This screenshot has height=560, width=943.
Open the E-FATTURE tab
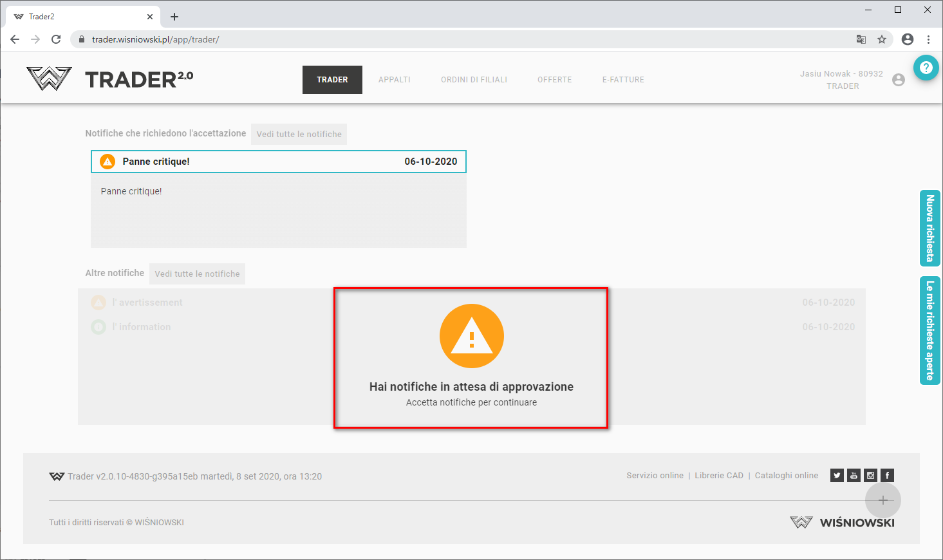coord(623,80)
